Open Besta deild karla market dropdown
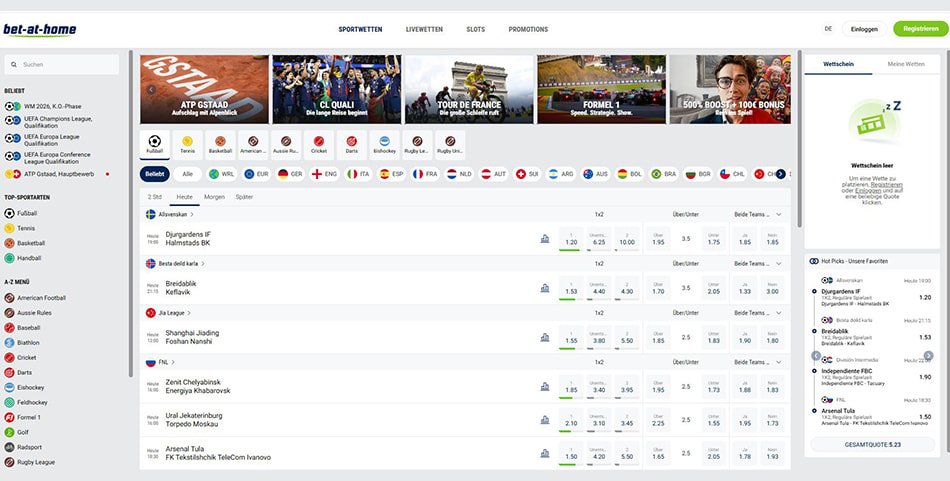This screenshot has width=950, height=481. click(758, 264)
